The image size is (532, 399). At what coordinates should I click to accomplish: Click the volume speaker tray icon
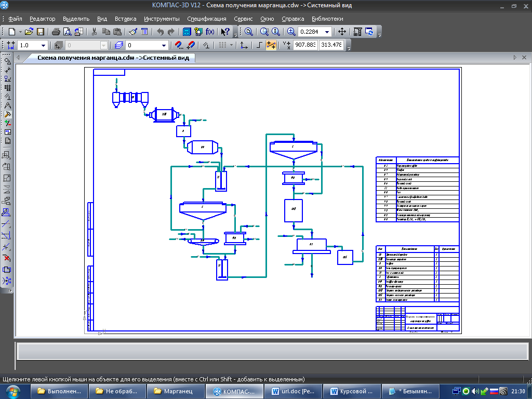[x=475, y=392]
